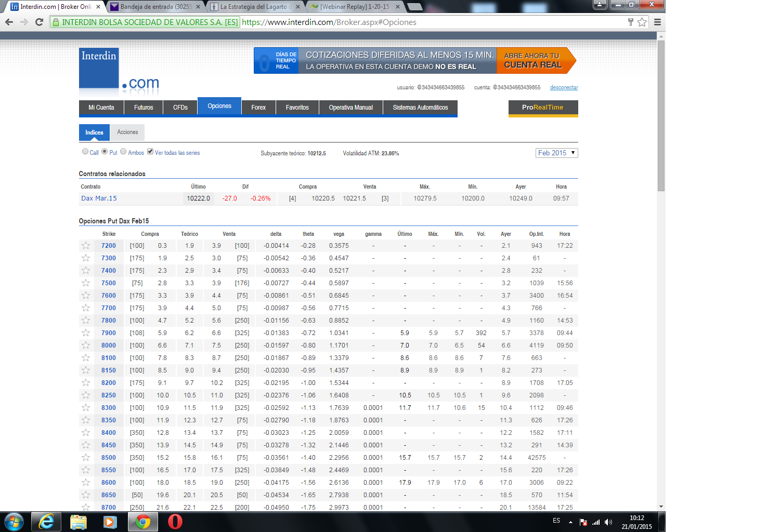Click the volume speaker tray icon
This screenshot has height=532, width=780.
608,522
